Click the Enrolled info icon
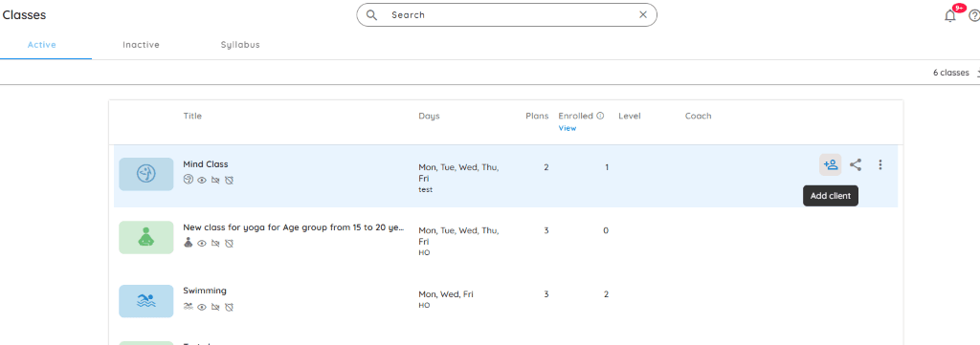The height and width of the screenshot is (345, 980). [x=600, y=116]
